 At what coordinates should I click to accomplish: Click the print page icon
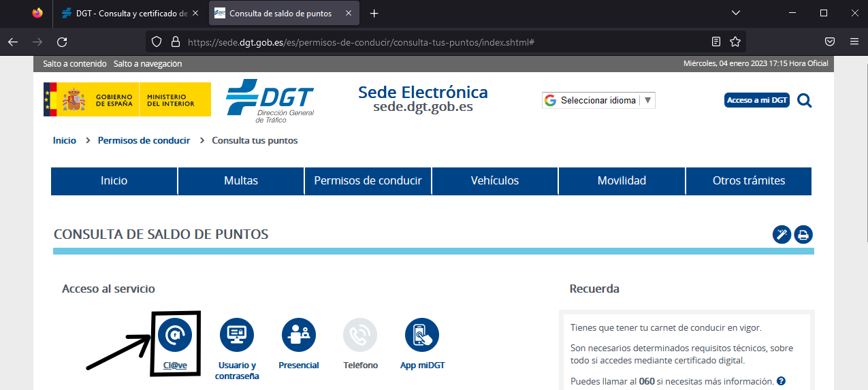tap(803, 235)
